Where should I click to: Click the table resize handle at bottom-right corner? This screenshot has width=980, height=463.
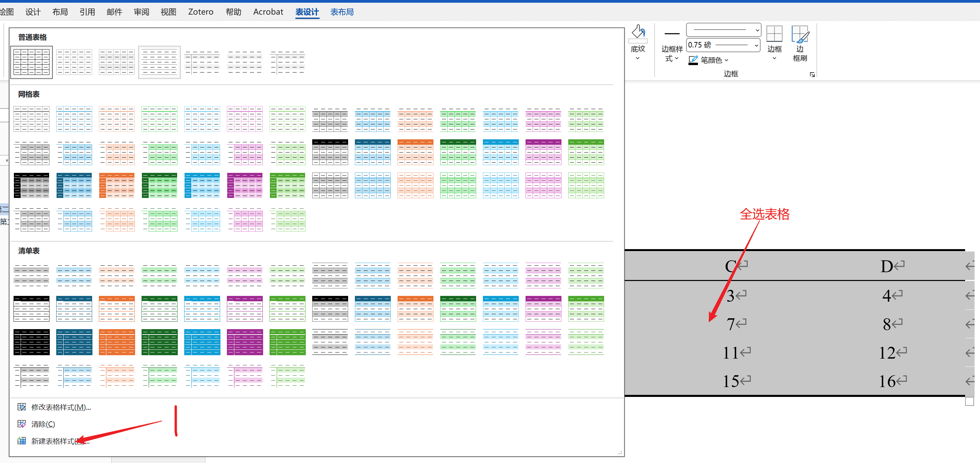pyautogui.click(x=969, y=401)
